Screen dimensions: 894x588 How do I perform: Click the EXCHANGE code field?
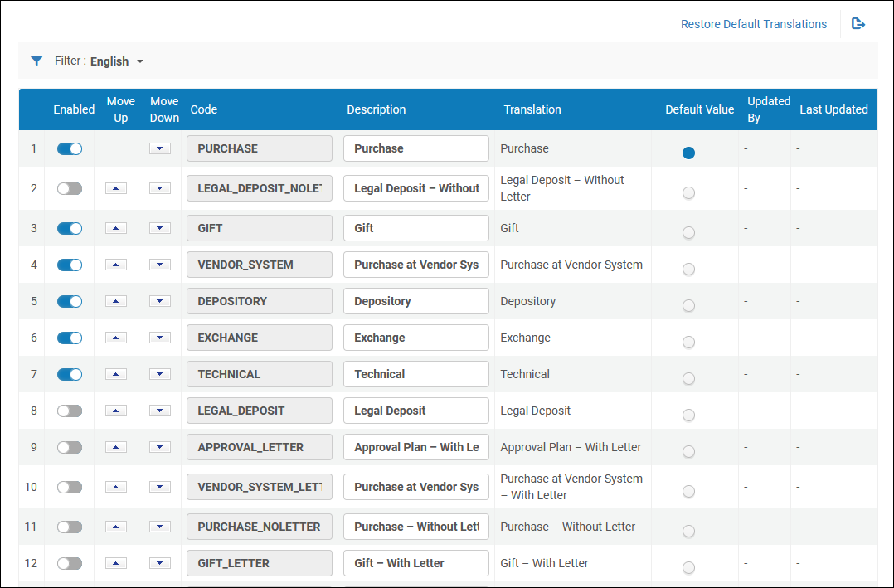[x=260, y=338]
